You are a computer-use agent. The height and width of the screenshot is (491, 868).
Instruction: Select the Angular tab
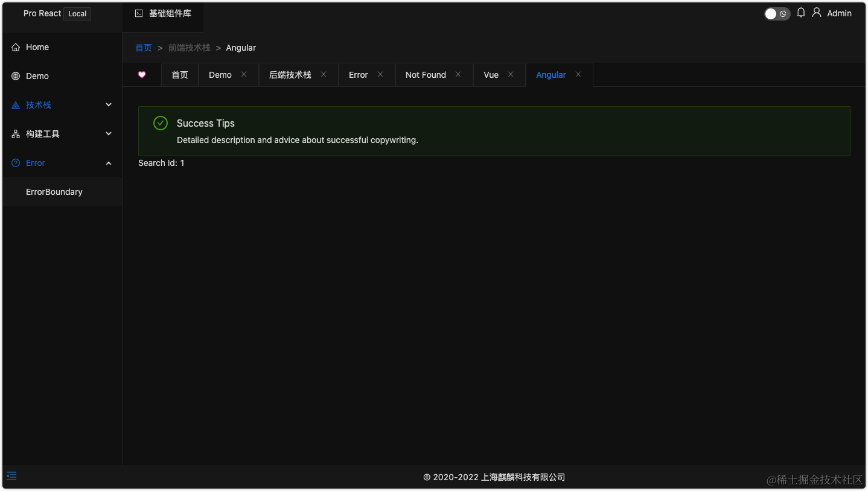tap(551, 75)
